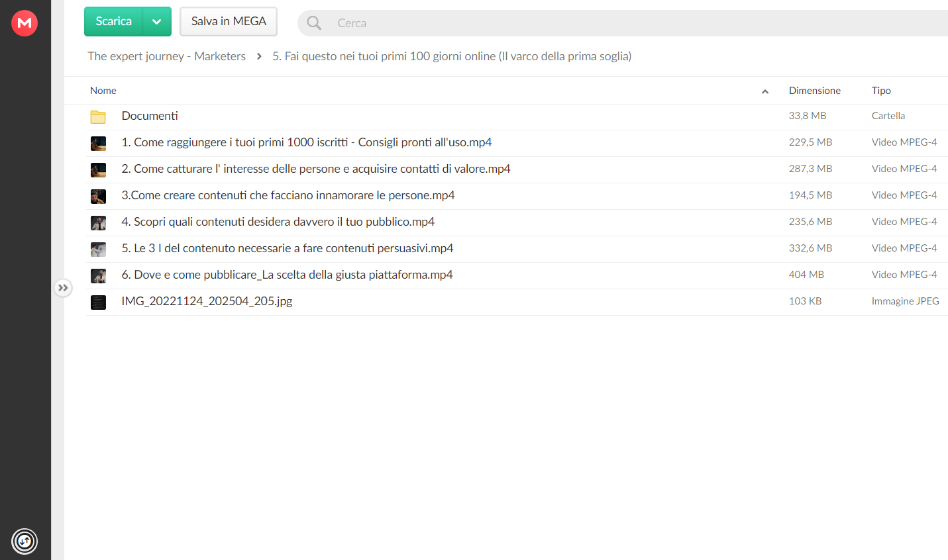Sort files by Dimensione column
The height and width of the screenshot is (560, 948).
[x=814, y=91]
